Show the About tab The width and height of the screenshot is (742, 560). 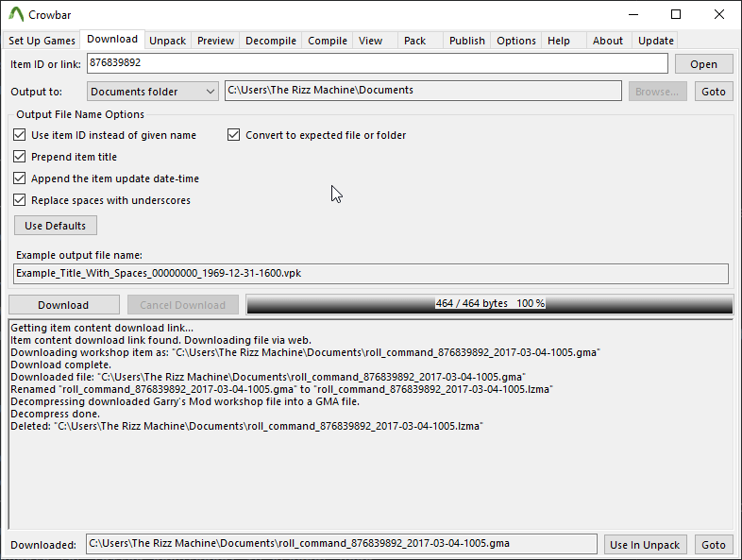(x=608, y=41)
